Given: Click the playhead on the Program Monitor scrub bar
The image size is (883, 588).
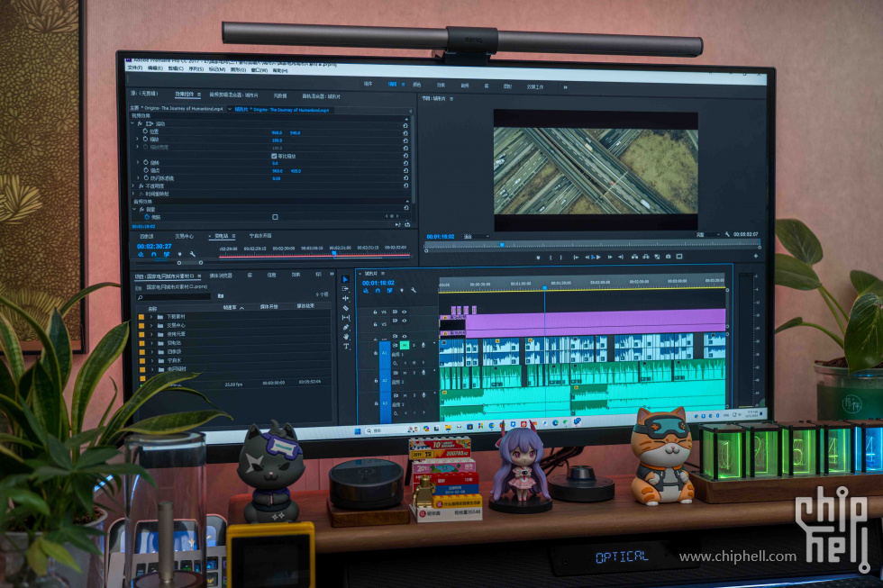Looking at the screenshot, I should (502, 245).
